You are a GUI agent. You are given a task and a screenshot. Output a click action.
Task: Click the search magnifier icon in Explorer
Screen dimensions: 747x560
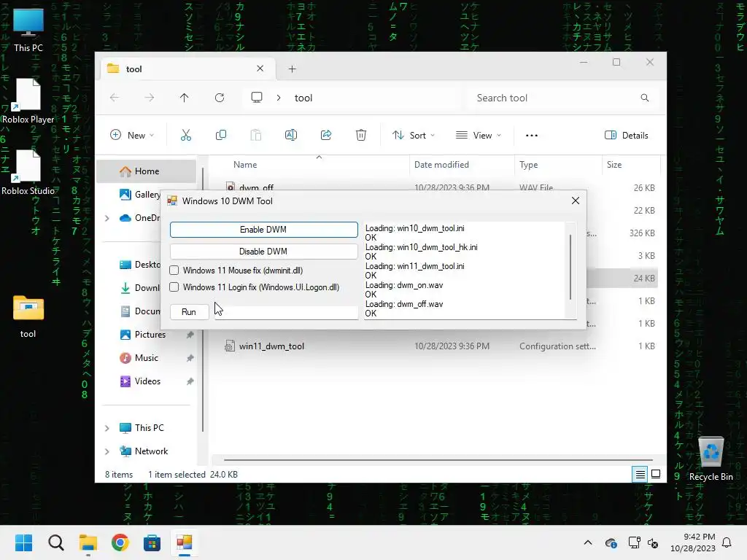point(645,98)
